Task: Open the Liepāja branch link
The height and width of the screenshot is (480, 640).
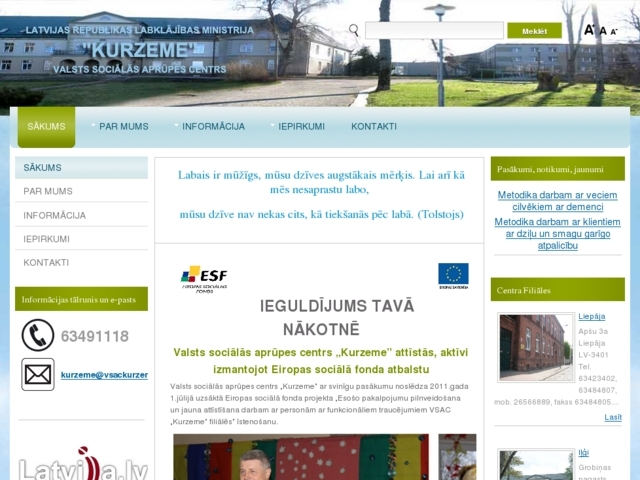Action: pos(591,316)
